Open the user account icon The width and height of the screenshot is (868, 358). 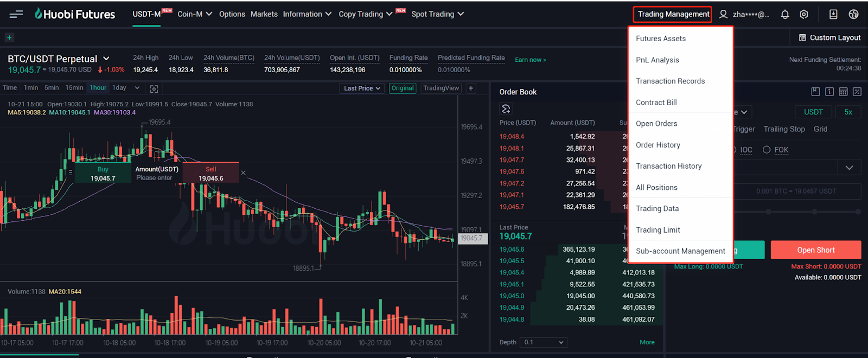[723, 14]
